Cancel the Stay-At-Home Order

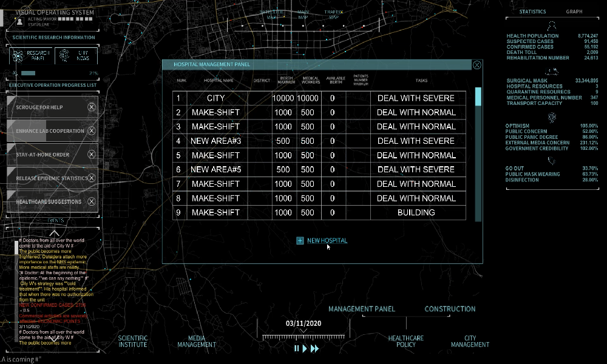(92, 155)
